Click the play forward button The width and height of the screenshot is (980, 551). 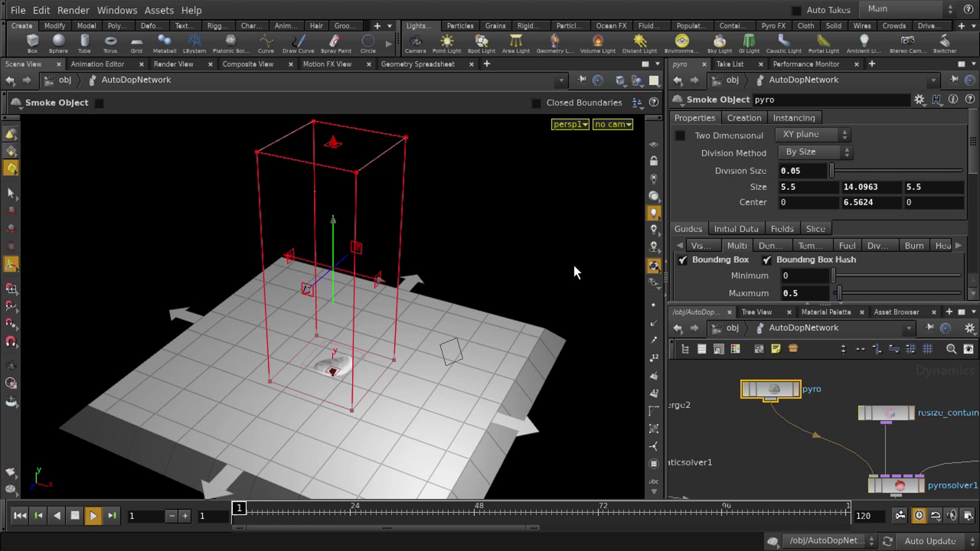93,515
